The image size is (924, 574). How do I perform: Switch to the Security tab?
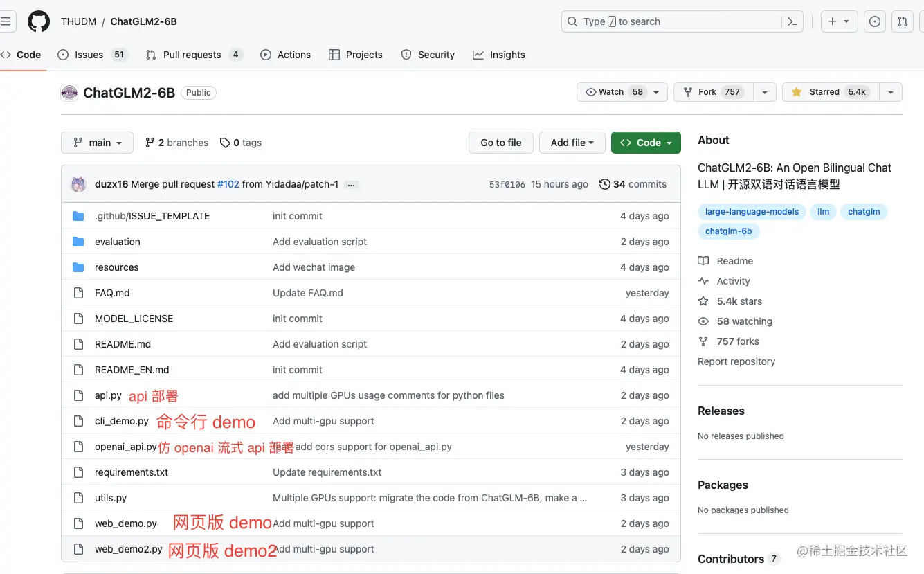click(428, 55)
